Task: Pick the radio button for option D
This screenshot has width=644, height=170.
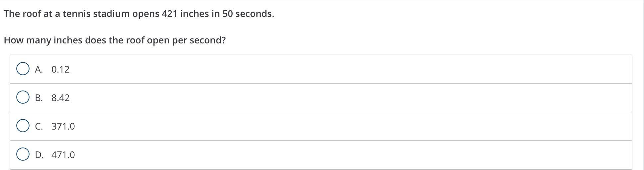Action: pyautogui.click(x=23, y=155)
